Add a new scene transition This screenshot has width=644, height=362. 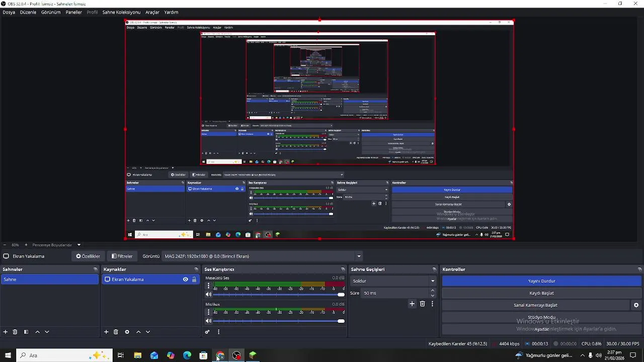(x=412, y=304)
